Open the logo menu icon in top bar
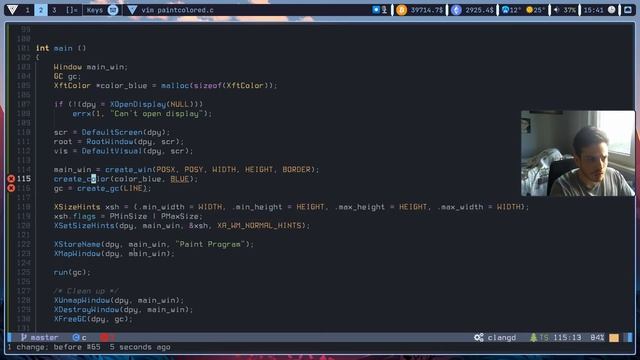 click(x=12, y=10)
